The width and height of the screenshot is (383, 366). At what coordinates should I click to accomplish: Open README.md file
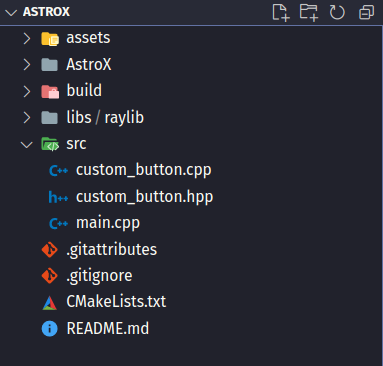[x=108, y=328]
